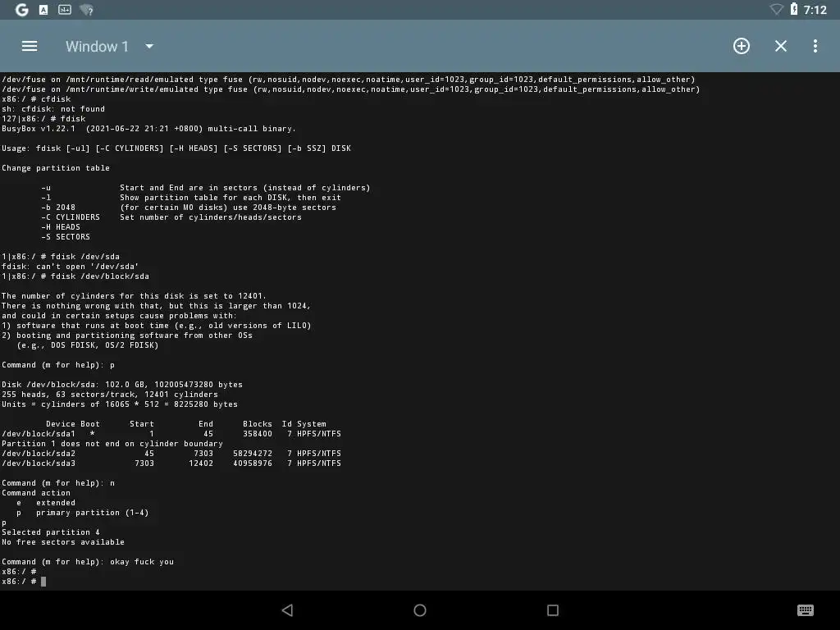Tap the 7:12 clock
This screenshot has width=840, height=630.
tap(815, 10)
